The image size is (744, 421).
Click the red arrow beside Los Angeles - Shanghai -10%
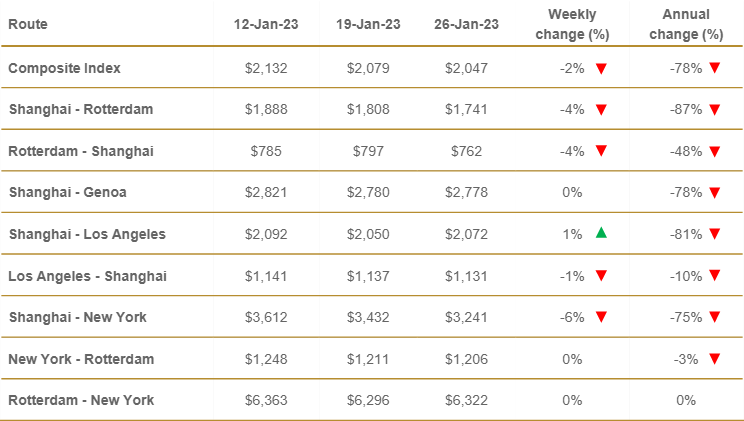[x=714, y=276]
